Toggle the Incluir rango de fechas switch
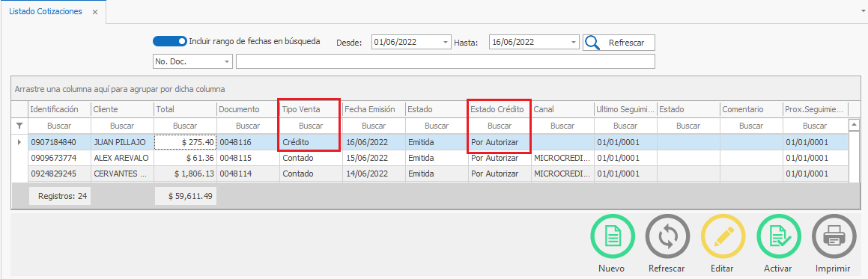This screenshot has width=868, height=279. (169, 41)
